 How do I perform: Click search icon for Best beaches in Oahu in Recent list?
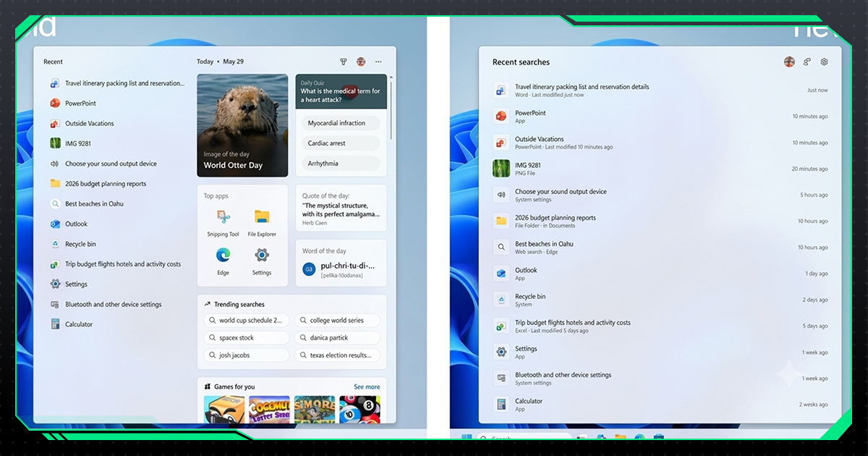[x=55, y=204]
